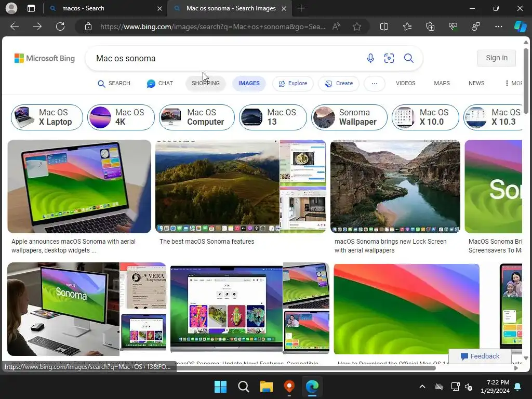
Task: Open the MAPS tab
Action: coord(442,84)
